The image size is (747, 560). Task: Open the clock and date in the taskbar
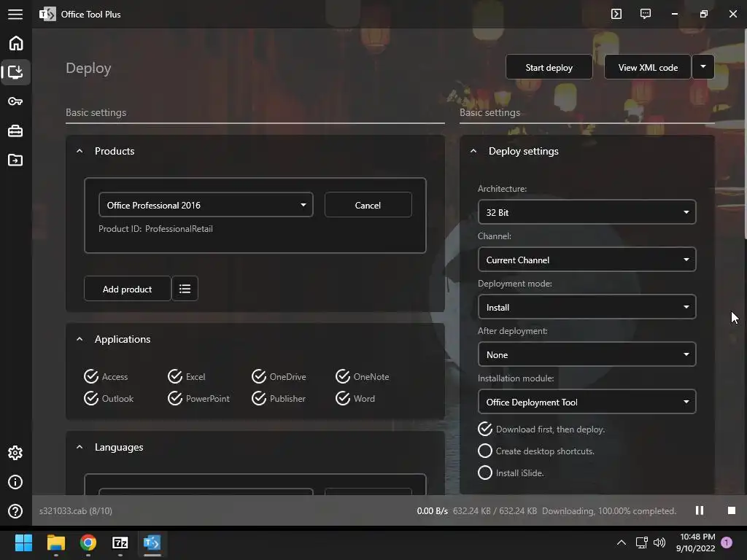point(695,542)
